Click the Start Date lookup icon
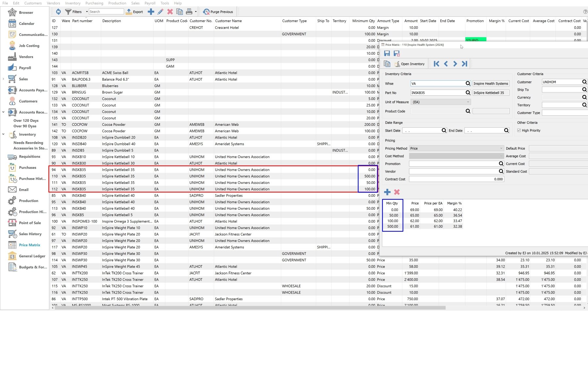 444,130
